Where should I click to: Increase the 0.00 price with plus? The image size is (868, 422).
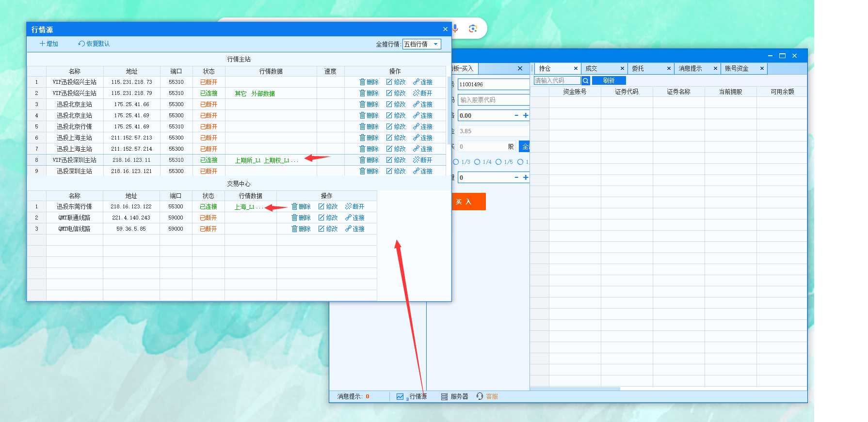tap(526, 115)
